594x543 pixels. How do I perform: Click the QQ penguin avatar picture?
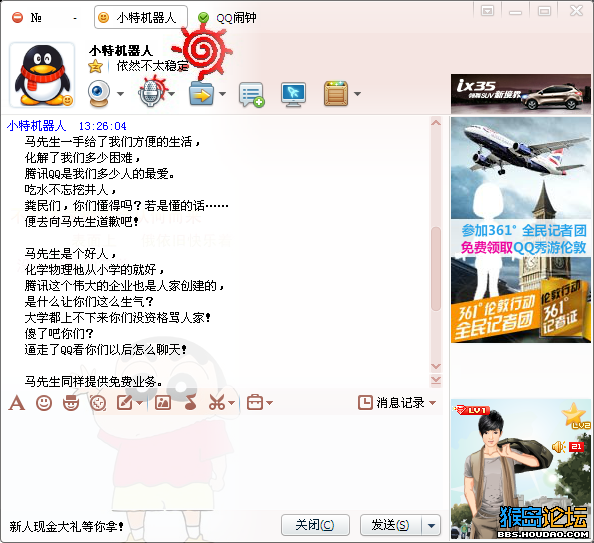(x=42, y=75)
